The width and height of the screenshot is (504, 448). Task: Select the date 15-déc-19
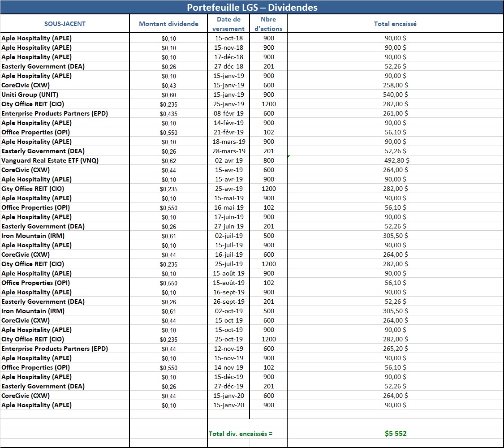[229, 377]
